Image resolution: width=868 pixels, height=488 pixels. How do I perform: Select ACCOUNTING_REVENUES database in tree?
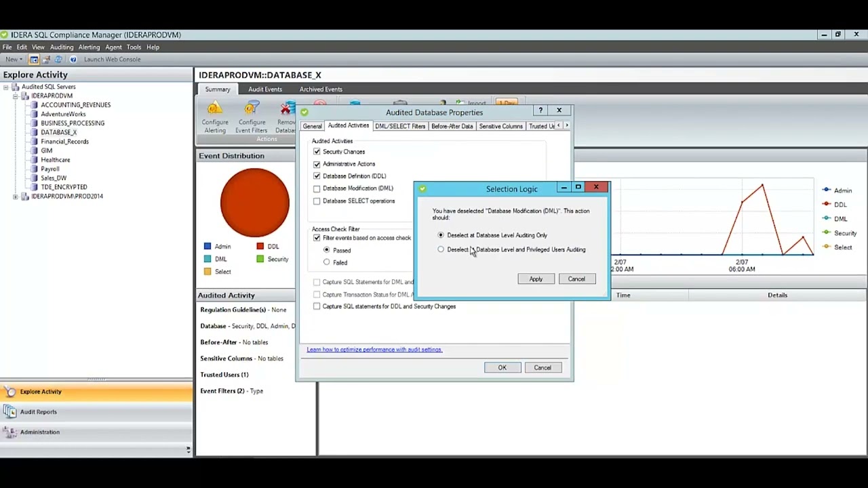click(75, 105)
